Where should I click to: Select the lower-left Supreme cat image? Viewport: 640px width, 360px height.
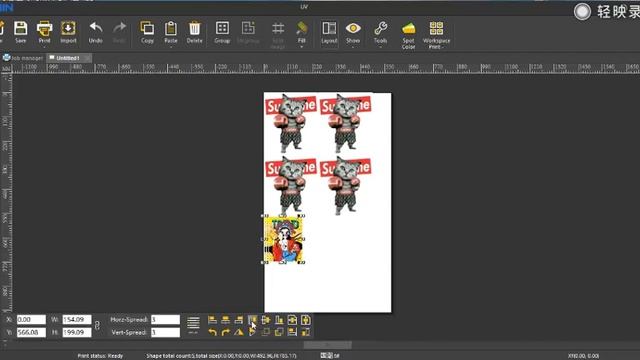pyautogui.click(x=291, y=186)
